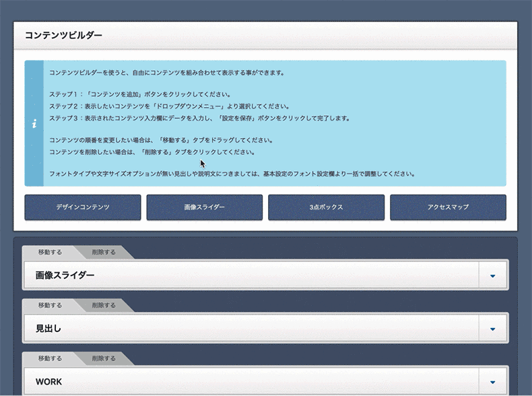Click the コンテンツを削除したい場合 line
The height and width of the screenshot is (396, 532).
[152, 152]
